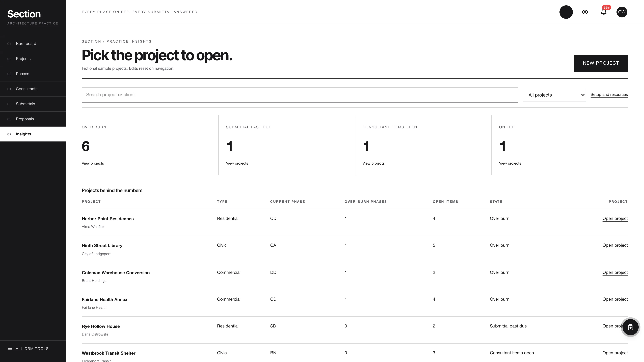This screenshot has height=362, width=644.
Task: Click the Projects behind the numbers heading
Action: tap(112, 190)
